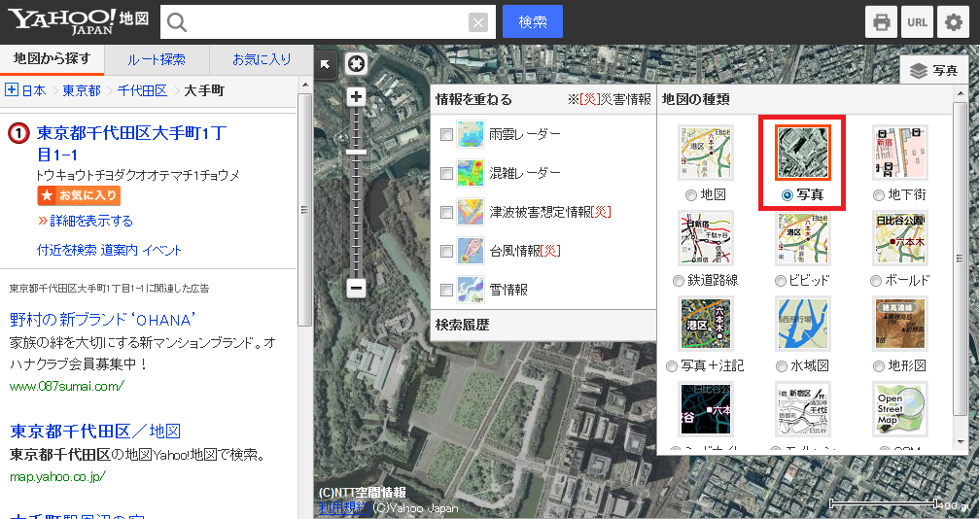This screenshot has width=980, height=519.
Task: Toggle the 写真 map type dropdown
Action: 933,71
